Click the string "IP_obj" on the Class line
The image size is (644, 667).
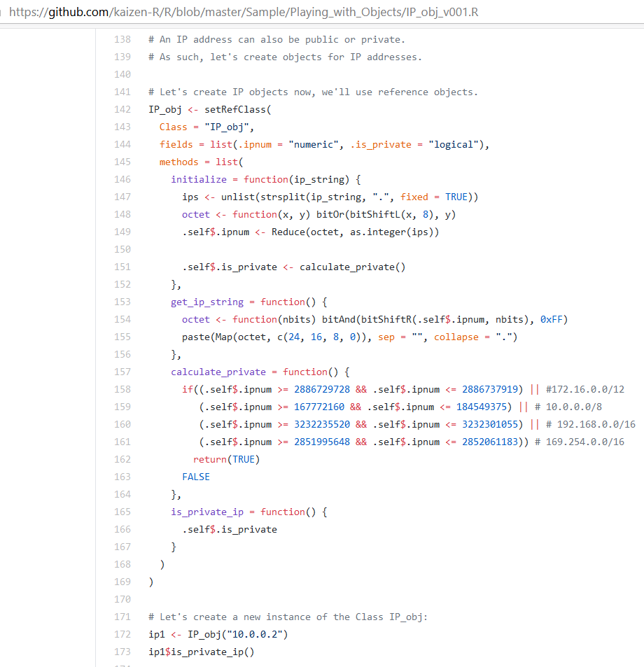[x=226, y=127]
